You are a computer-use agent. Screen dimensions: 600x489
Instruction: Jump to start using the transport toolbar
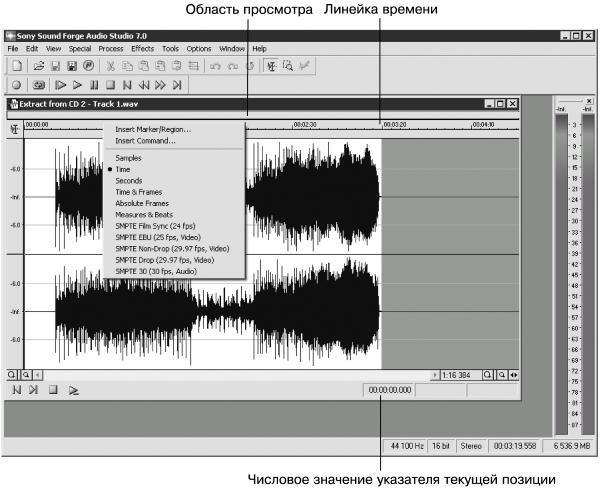click(x=127, y=85)
